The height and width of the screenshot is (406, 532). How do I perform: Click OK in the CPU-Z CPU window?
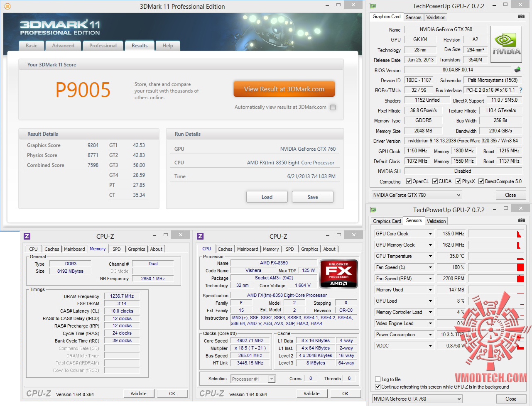pyautogui.click(x=346, y=394)
